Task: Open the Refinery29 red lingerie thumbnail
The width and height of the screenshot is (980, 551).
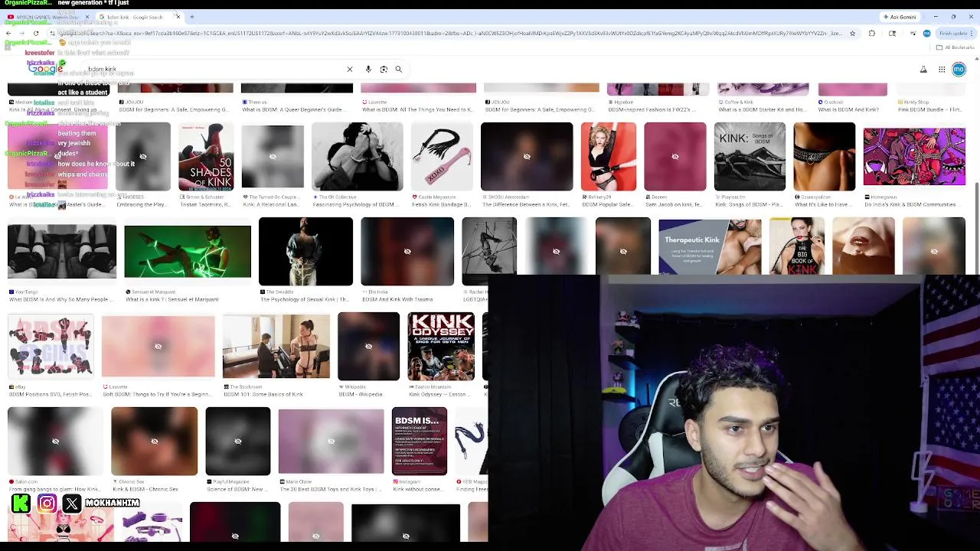Action: click(609, 157)
